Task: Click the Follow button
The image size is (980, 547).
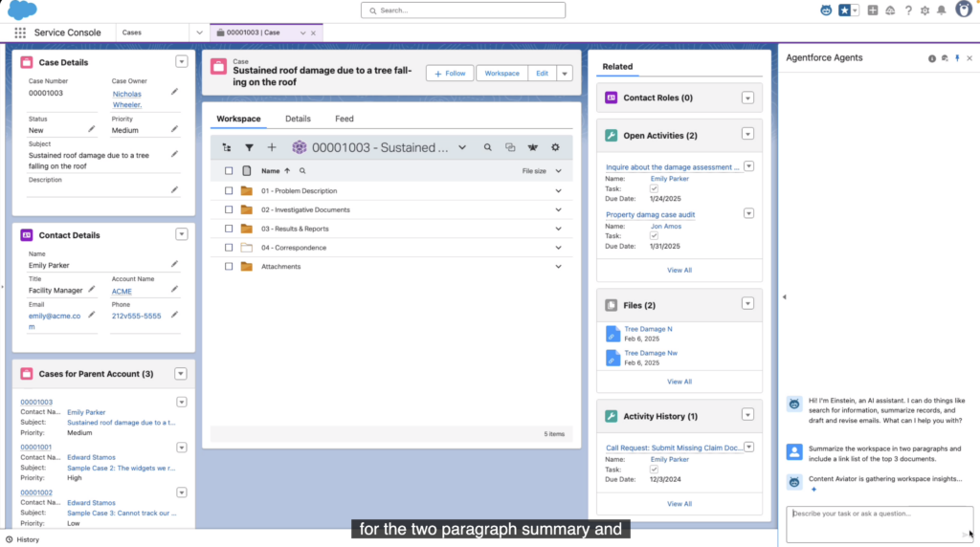Action: pyautogui.click(x=449, y=74)
